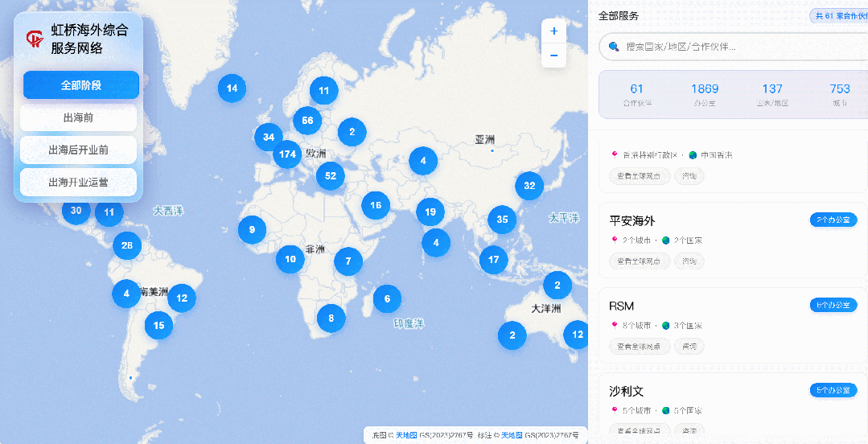The height and width of the screenshot is (444, 868).
Task: Click the magnifier icon in search bar
Action: coord(614,47)
